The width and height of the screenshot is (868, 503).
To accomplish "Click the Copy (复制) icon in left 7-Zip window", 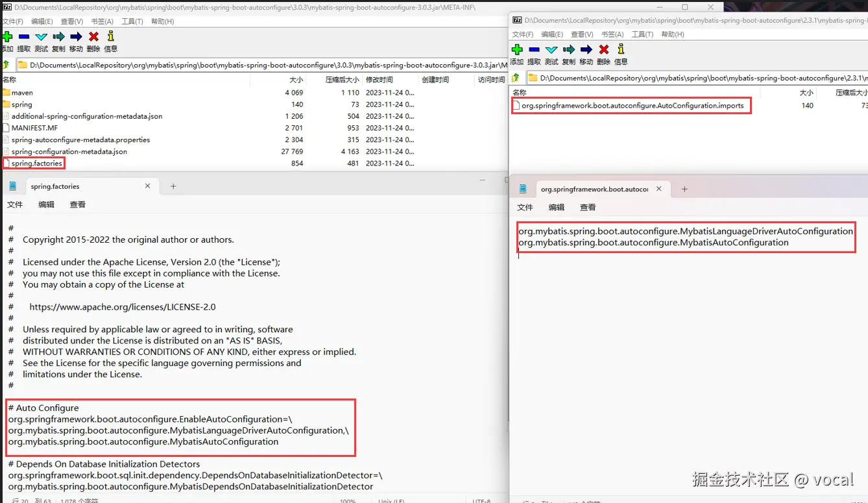I will [x=58, y=36].
